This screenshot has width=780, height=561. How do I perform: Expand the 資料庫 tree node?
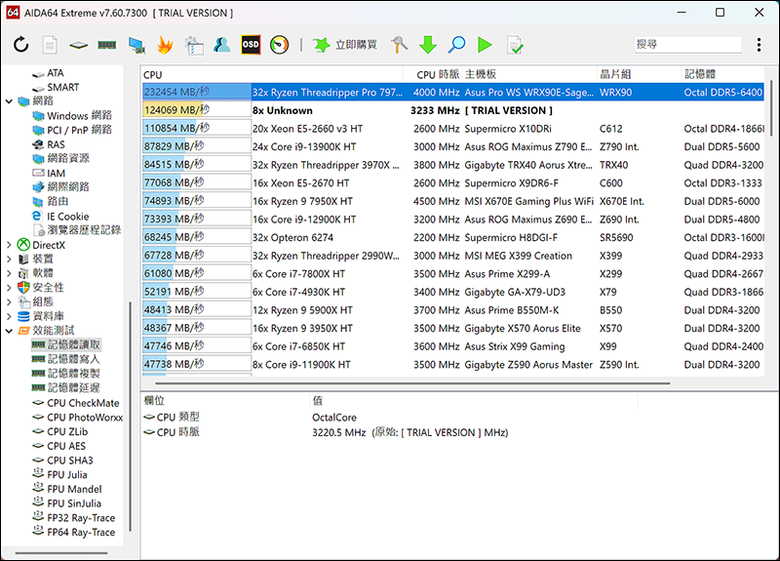pos(9,316)
